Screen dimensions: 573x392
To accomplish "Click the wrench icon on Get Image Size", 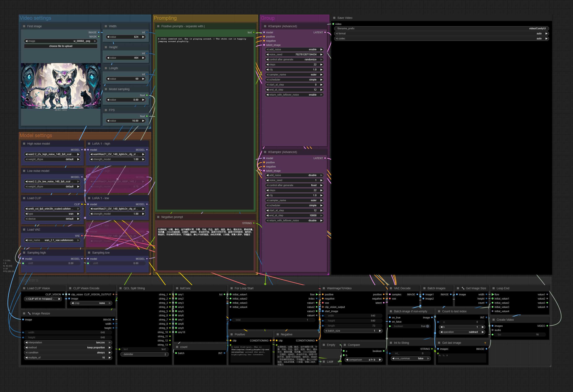I will click(463, 288).
